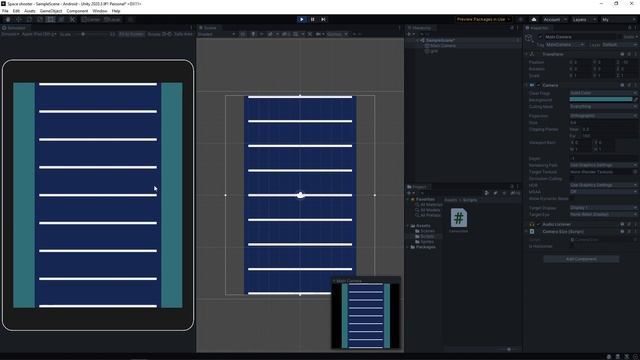
Task: Toggle the Camera component enabled checkbox
Action: coord(538,85)
